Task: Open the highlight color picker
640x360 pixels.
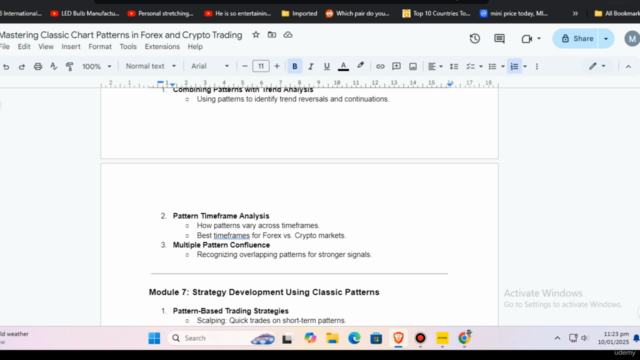Action: [x=360, y=66]
